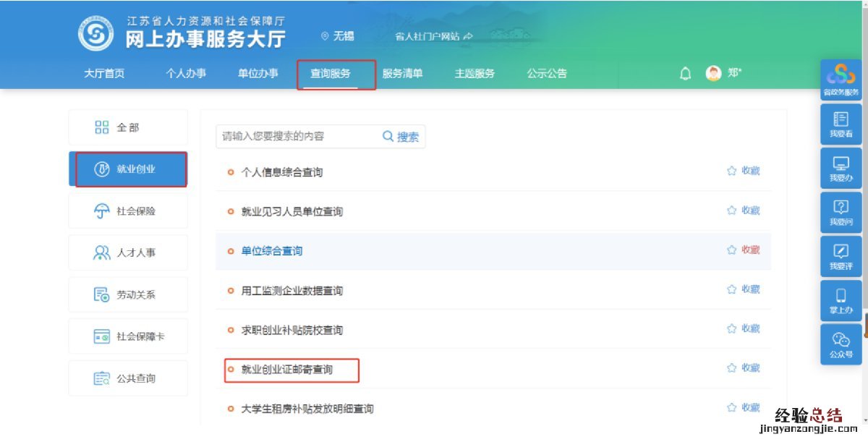The width and height of the screenshot is (868, 442).
Task: Open the 我要问 help icon
Action: 841,212
